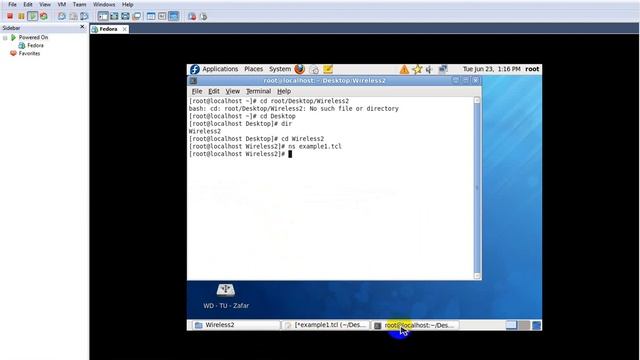Image resolution: width=640 pixels, height=360 pixels.
Task: Open the VMware Edit menu
Action: 28,4
